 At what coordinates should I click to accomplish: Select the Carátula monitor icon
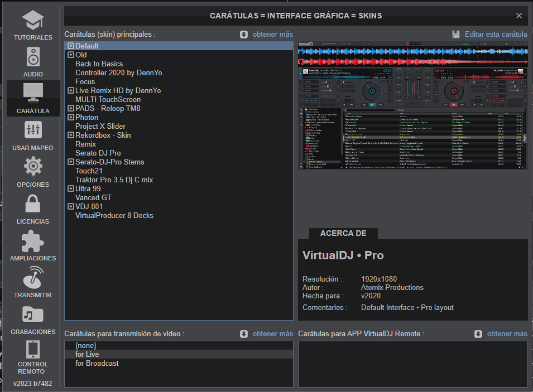click(x=33, y=93)
